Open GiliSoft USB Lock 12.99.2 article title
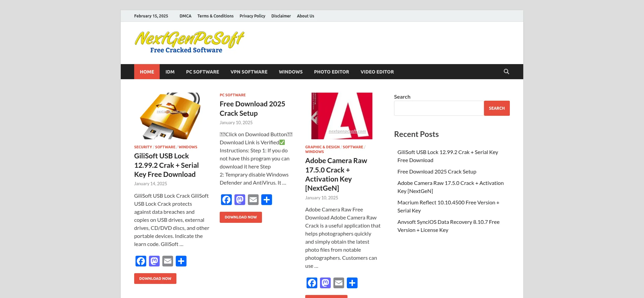Image resolution: width=644 pixels, height=298 pixels. (166, 165)
